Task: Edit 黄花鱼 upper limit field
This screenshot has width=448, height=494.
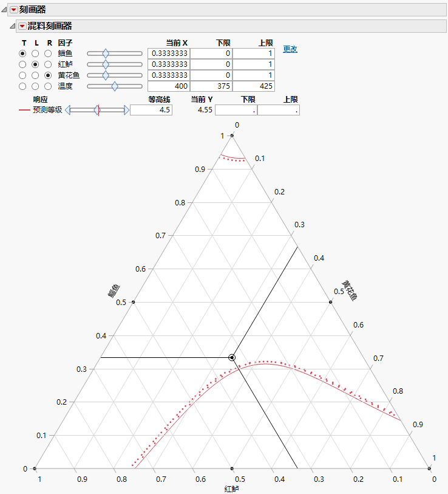Action: tap(254, 75)
